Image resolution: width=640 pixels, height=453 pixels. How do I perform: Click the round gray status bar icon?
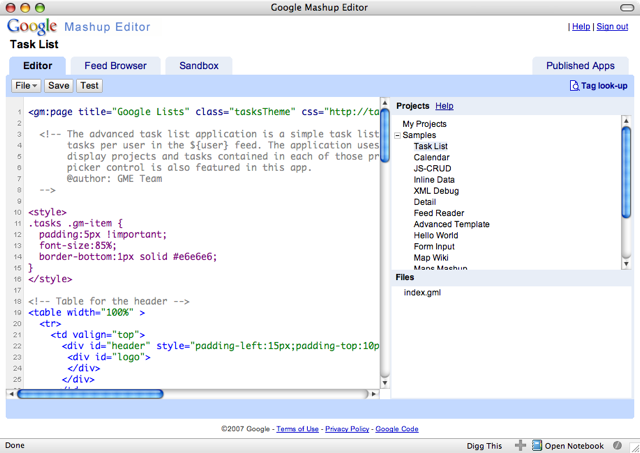pos(617,445)
